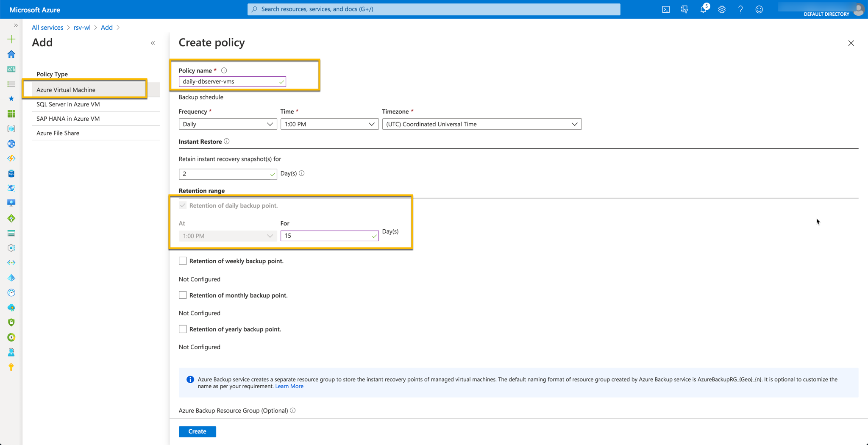Open the Help question mark icon
The width and height of the screenshot is (868, 445).
coord(740,9)
